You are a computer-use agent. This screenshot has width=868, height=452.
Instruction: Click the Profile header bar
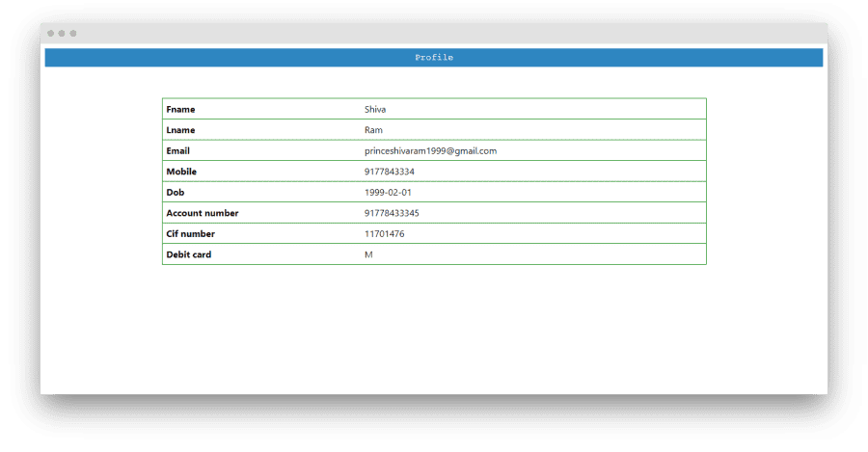[x=433, y=58]
